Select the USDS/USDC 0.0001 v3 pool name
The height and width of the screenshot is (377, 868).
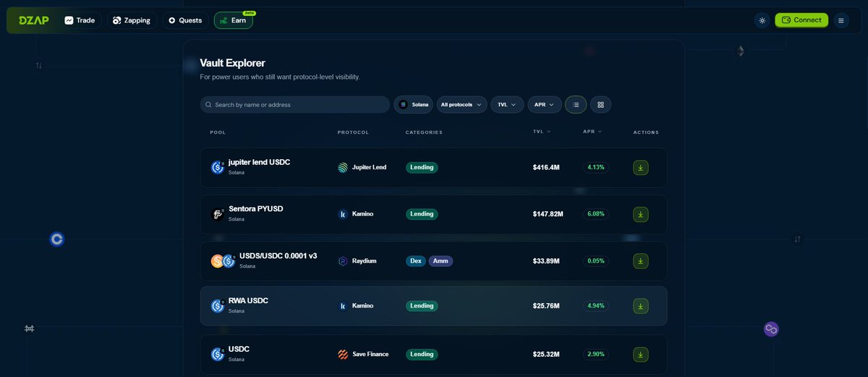point(278,255)
